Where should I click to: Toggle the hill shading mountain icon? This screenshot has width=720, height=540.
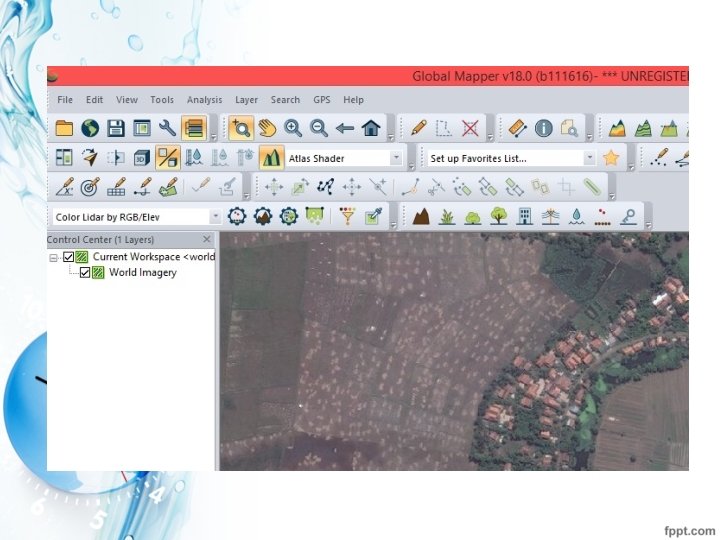(271, 158)
